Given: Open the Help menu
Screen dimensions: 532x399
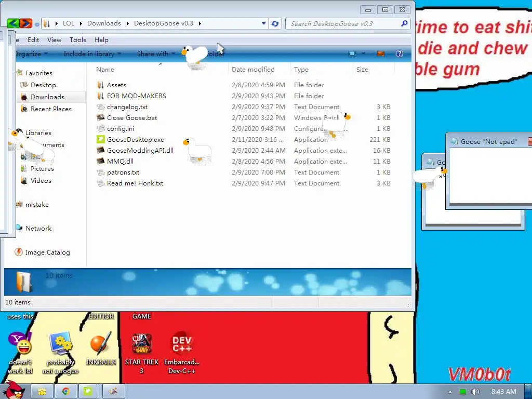Looking at the screenshot, I should point(101,39).
